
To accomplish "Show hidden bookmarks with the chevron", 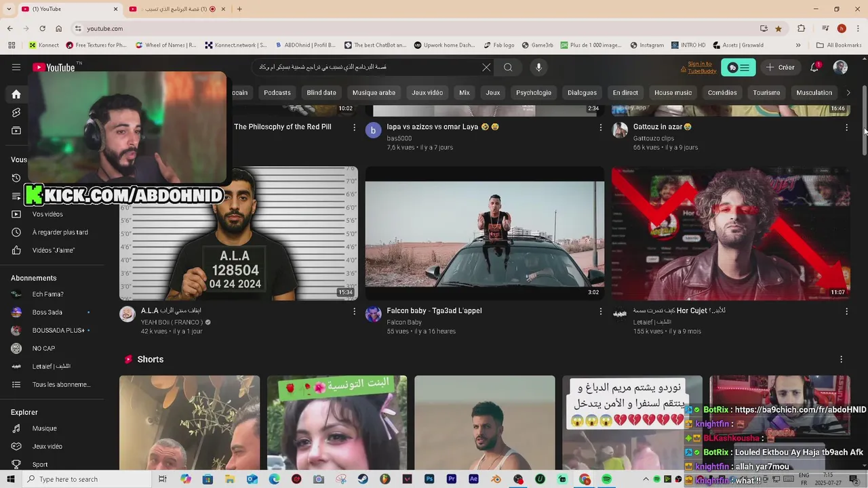I will click(x=798, y=45).
